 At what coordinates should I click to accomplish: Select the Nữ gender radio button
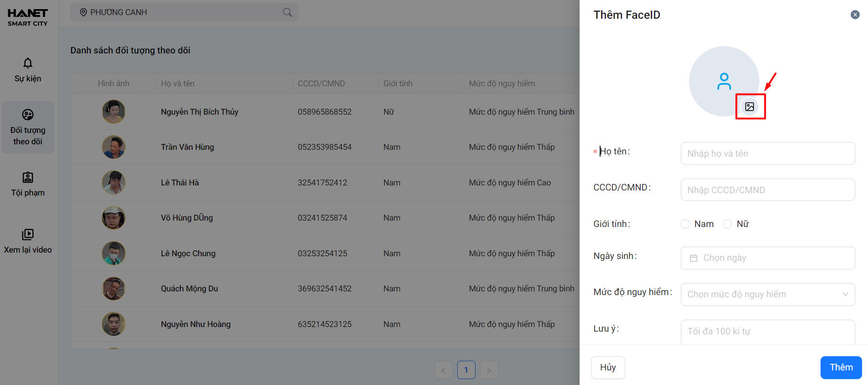click(727, 224)
